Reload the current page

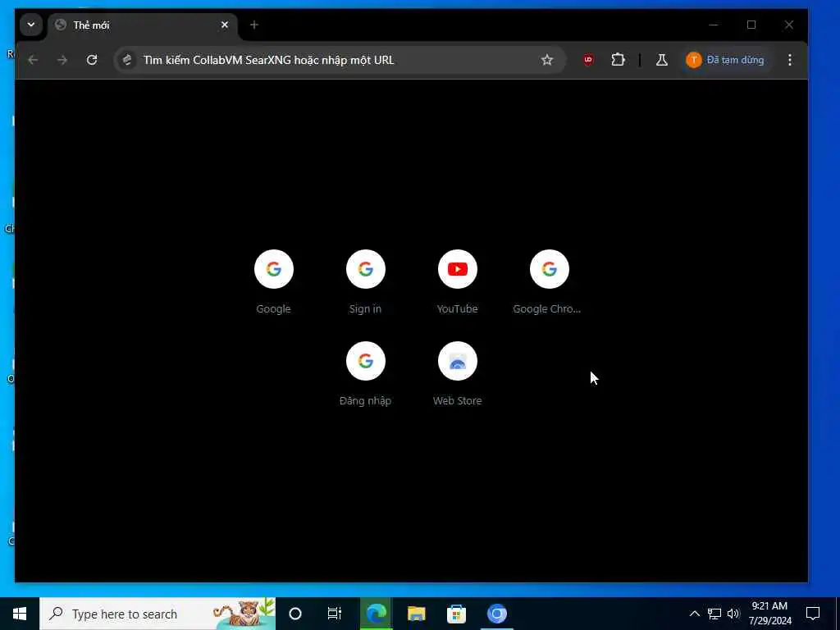point(92,60)
